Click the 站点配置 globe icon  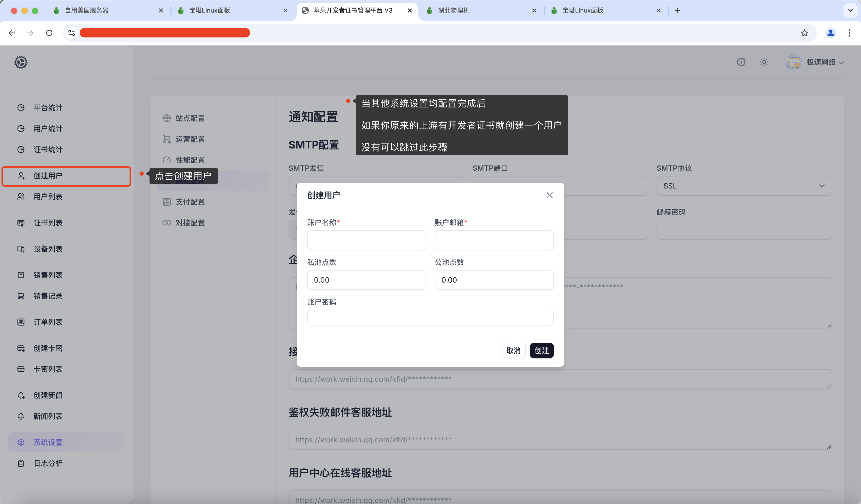167,118
